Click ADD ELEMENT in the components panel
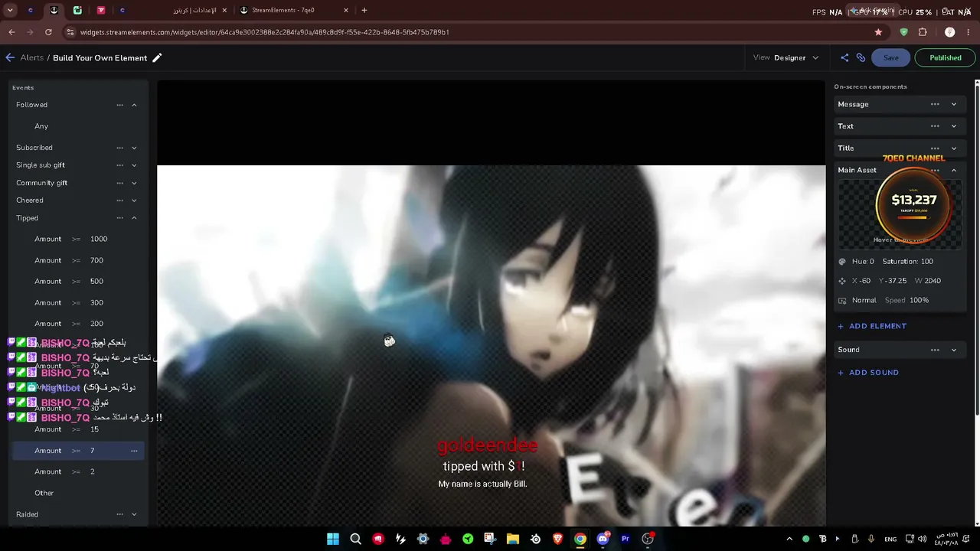Screen dimensions: 980x551 872,326
